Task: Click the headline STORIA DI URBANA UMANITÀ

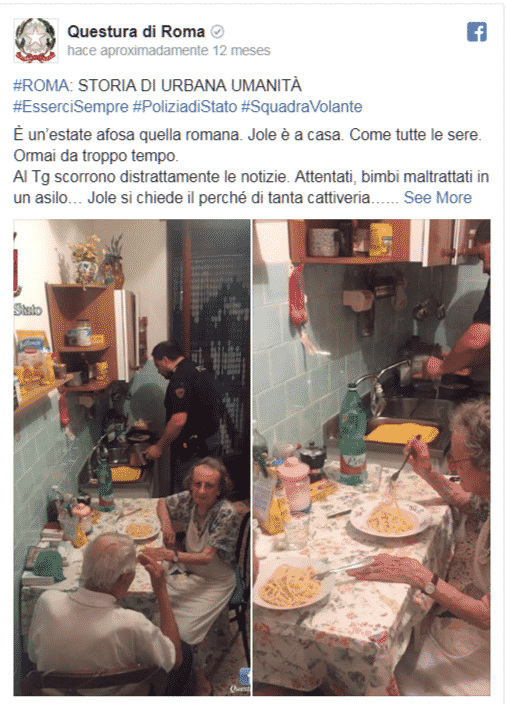Action: point(190,85)
